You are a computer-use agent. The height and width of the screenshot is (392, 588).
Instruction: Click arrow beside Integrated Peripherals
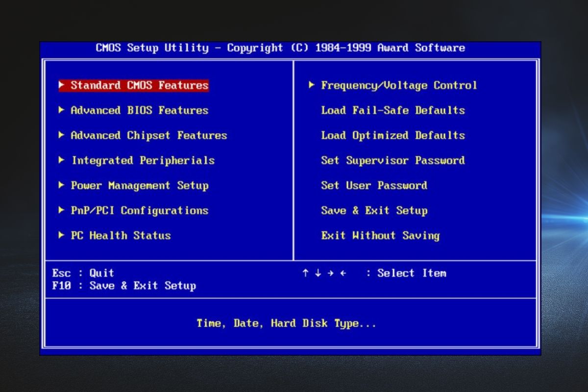61,160
